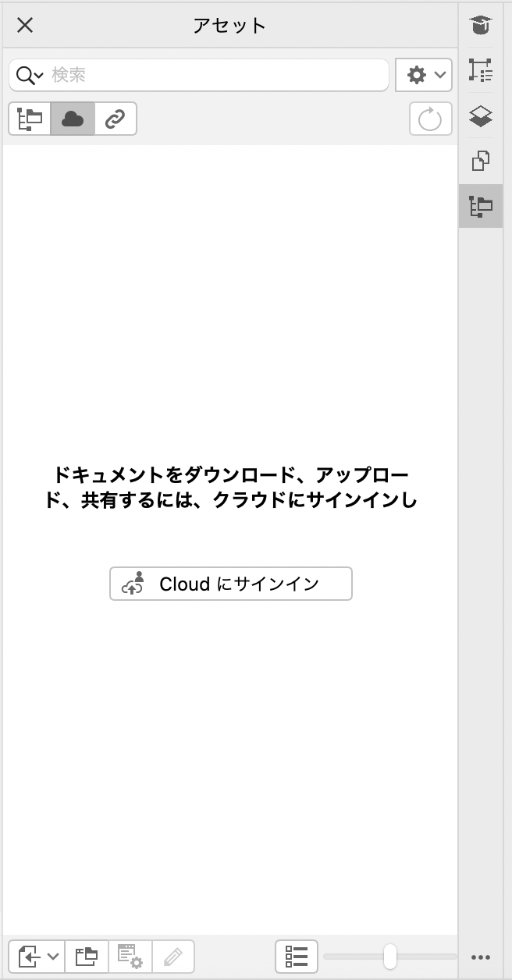Open the search magnifier options dropdown
512x980 pixels.
tap(30, 75)
